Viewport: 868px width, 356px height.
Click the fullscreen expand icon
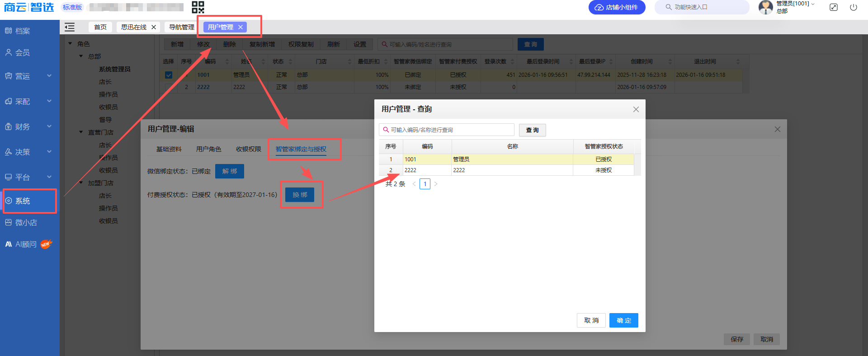click(834, 7)
